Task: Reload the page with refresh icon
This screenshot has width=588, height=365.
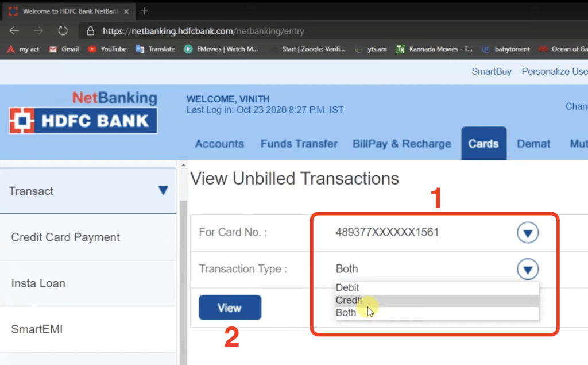Action: pos(63,31)
